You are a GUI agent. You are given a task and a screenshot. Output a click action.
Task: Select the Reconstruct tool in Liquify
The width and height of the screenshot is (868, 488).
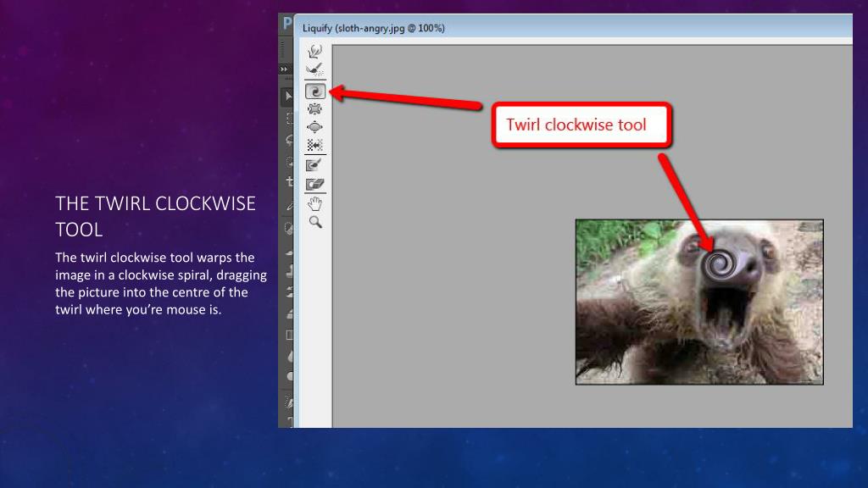pos(315,69)
